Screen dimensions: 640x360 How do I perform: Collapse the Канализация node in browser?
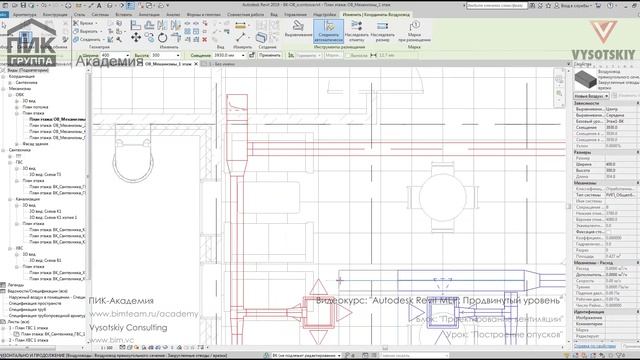point(10,199)
